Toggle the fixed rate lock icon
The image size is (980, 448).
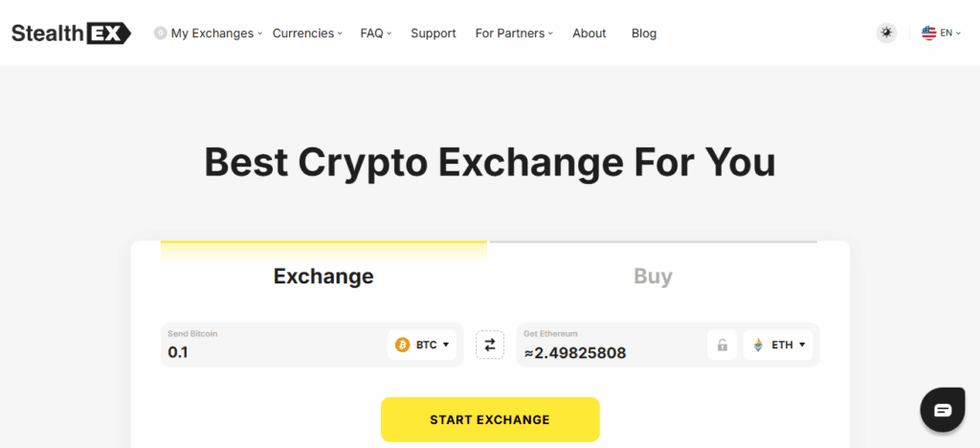tap(723, 346)
